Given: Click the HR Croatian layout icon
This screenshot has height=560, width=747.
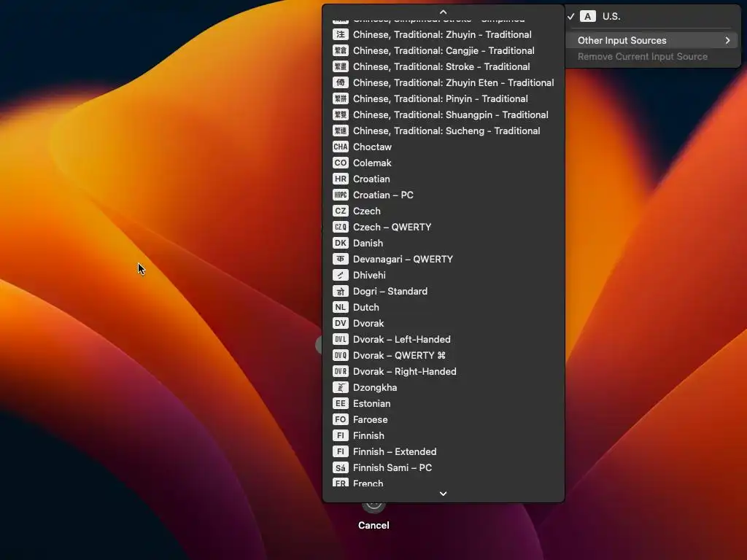Looking at the screenshot, I should (x=340, y=179).
